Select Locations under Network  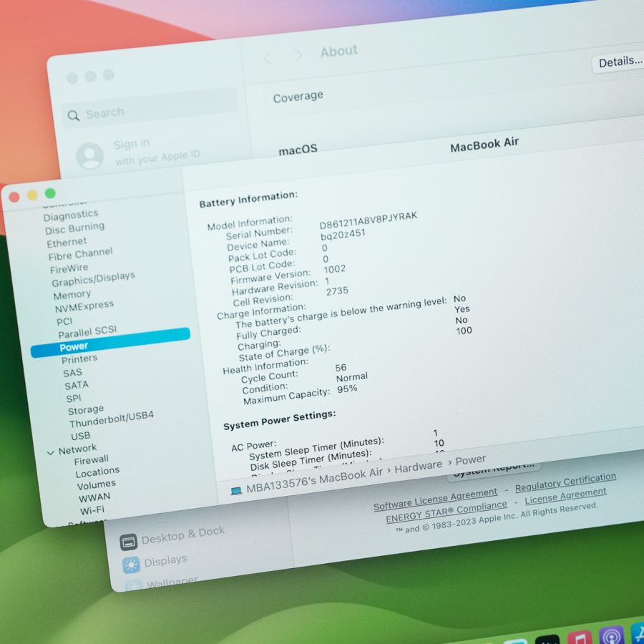click(97, 472)
